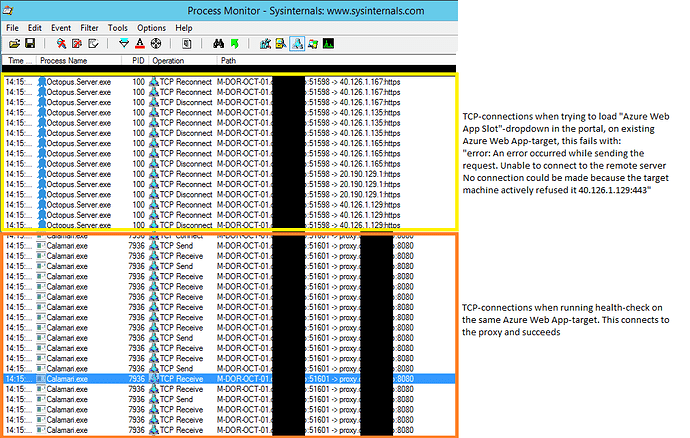Click the process icon in the highlighted Calamari row

(41, 379)
